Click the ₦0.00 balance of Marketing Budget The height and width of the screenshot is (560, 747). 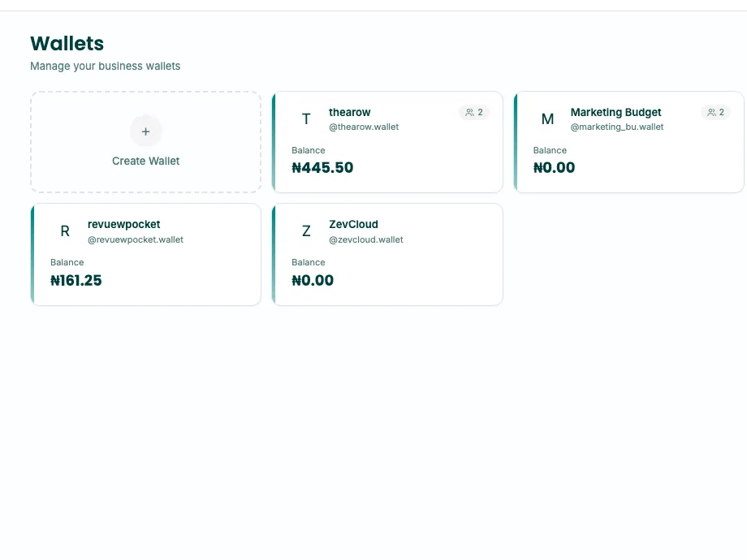554,168
